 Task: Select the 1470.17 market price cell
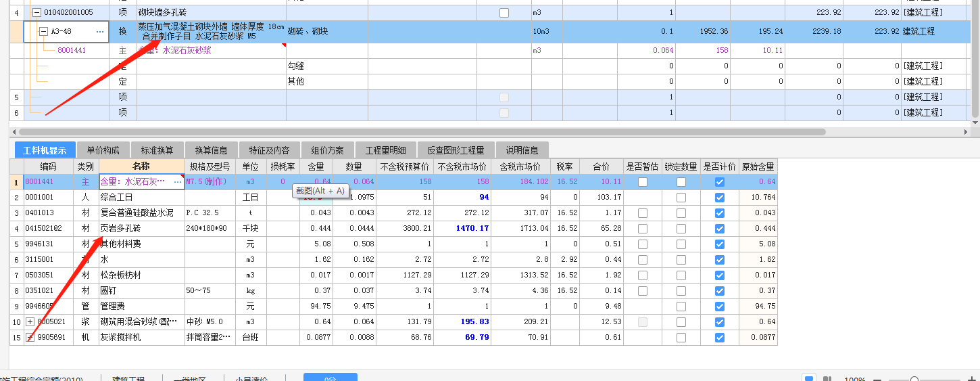(x=462, y=229)
